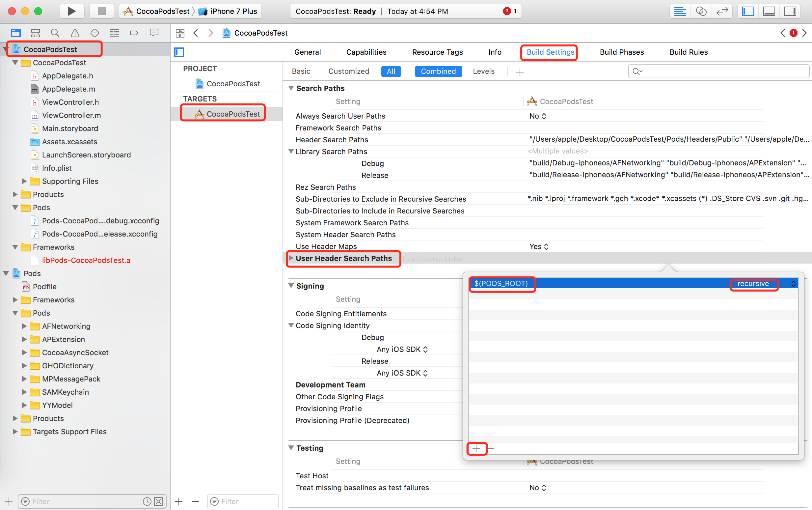The image size is (812, 510).
Task: Open the Breakpoint navigator icon
Action: (x=134, y=33)
